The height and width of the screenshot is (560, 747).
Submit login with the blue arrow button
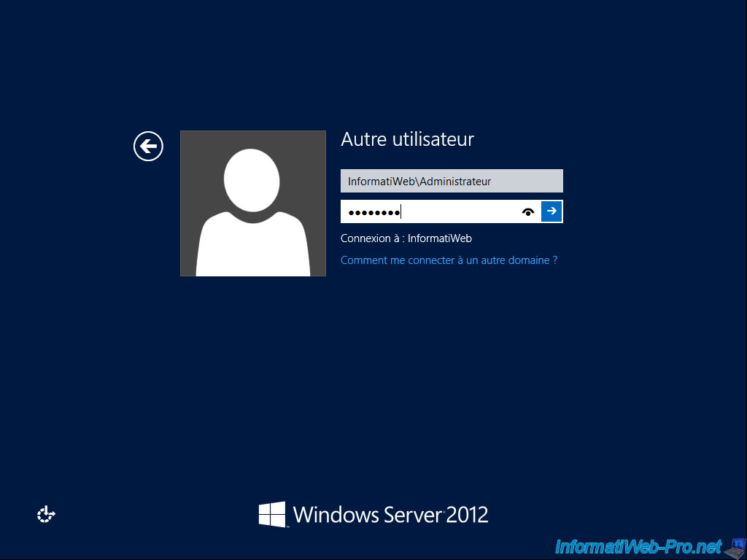tap(551, 211)
